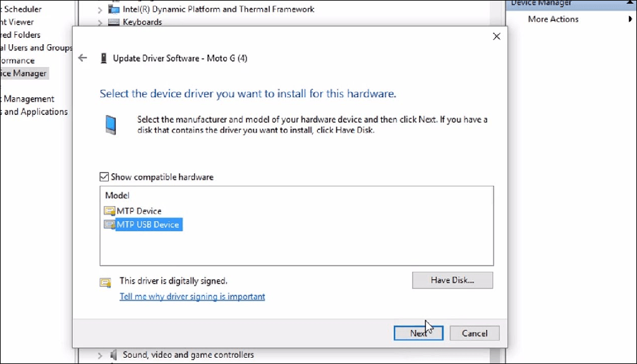Click the hardware device icon beside the instructions
Screen dimensions: 637x364
point(111,124)
